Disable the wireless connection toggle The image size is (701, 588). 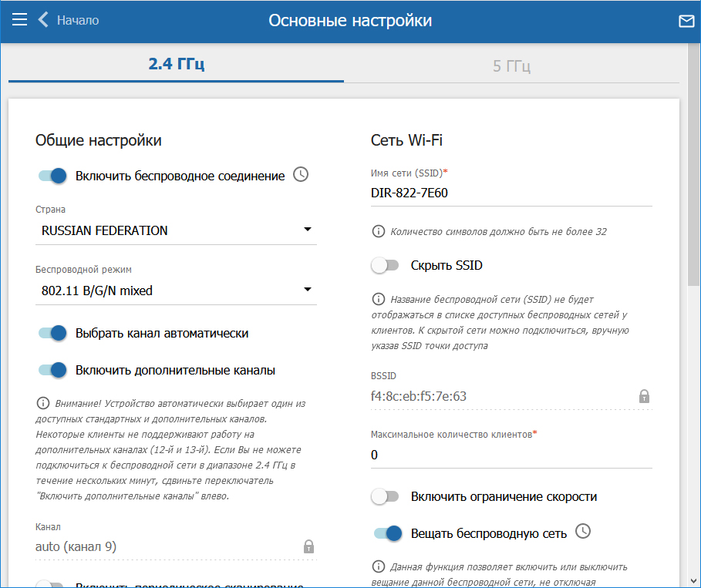53,176
